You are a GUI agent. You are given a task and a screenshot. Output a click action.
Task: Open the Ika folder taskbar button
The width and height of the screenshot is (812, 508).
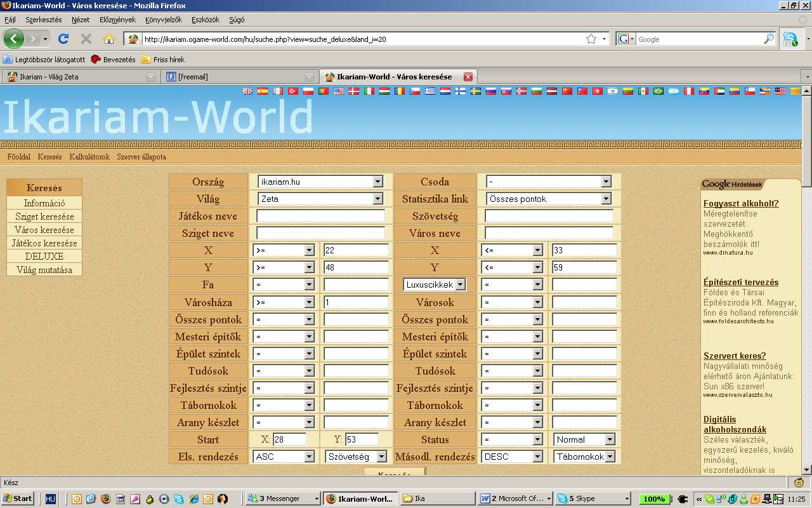438,498
